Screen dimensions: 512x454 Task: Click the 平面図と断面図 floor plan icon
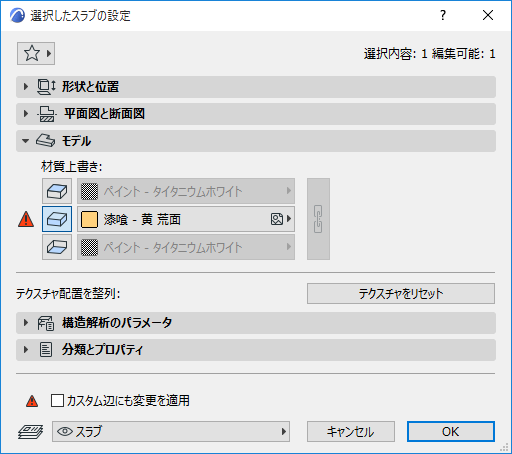[46, 114]
